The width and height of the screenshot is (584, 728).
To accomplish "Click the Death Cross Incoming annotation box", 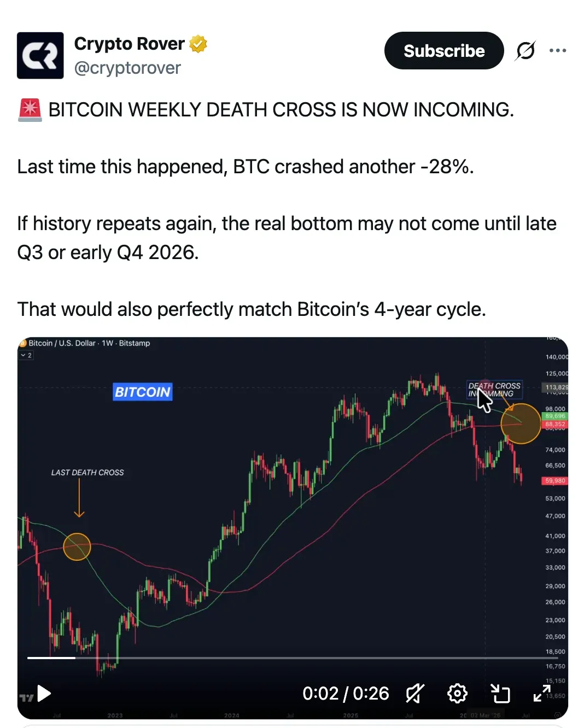I will point(494,390).
